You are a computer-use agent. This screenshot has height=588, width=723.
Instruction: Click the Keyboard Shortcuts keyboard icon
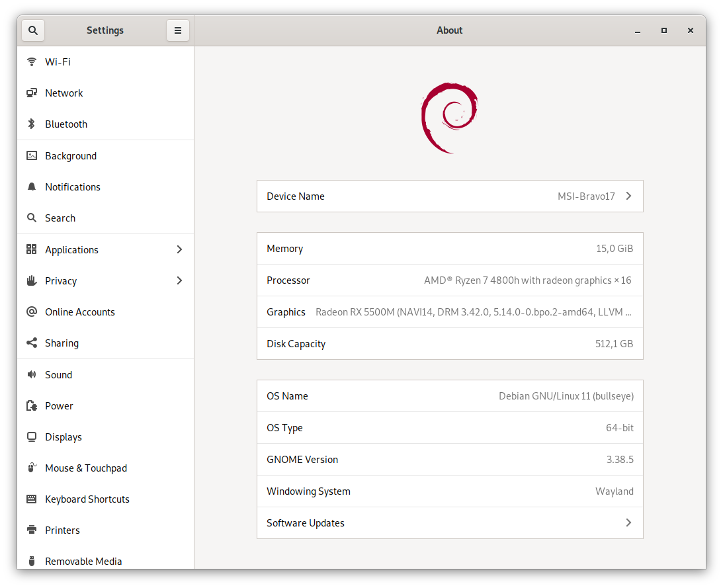click(x=31, y=499)
